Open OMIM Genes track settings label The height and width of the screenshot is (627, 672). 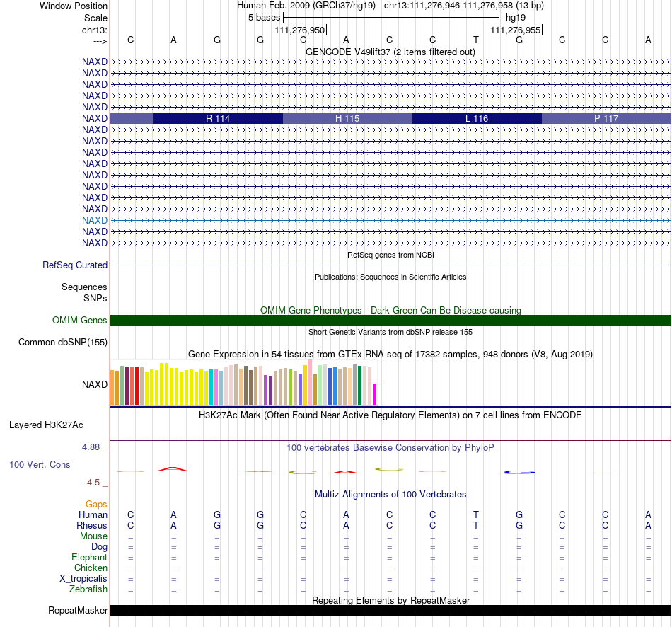pyautogui.click(x=80, y=320)
